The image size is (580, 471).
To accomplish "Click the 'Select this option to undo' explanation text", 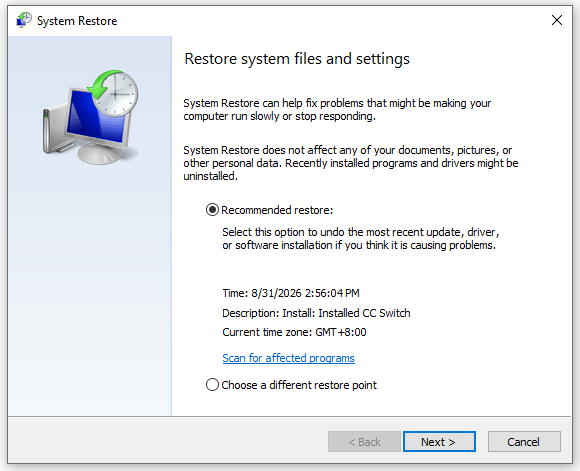I will click(361, 239).
